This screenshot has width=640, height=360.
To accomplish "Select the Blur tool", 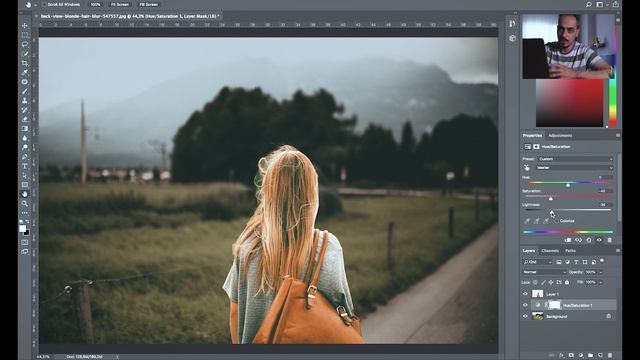I will coord(25,138).
